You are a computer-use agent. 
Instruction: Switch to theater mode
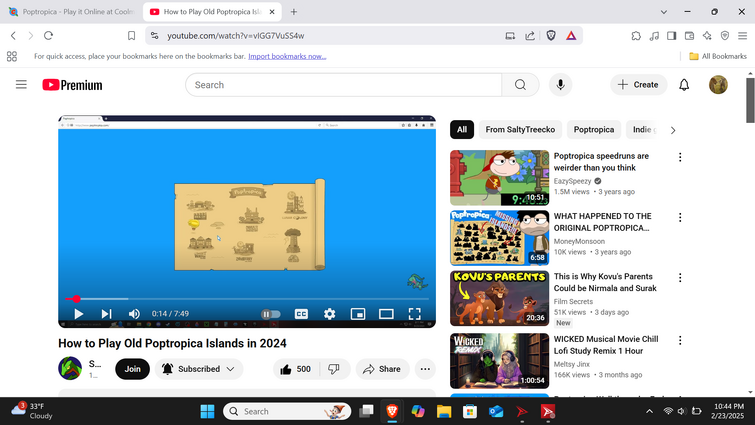386,314
